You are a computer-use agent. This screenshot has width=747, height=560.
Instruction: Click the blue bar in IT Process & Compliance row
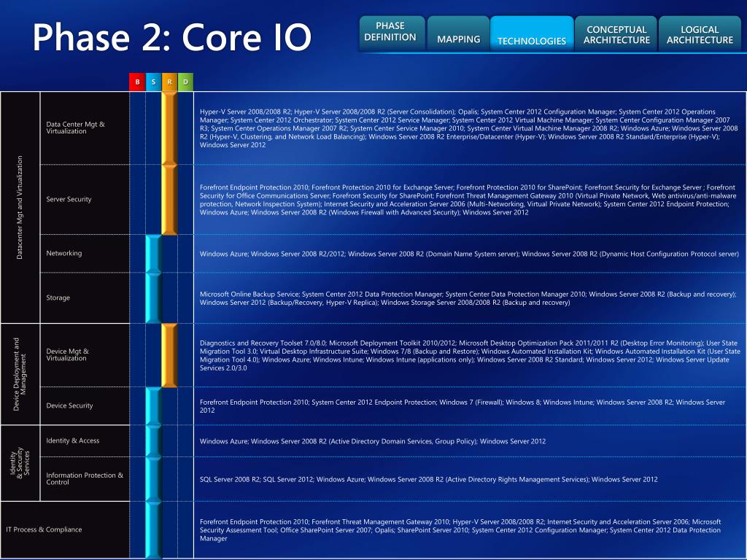click(153, 529)
